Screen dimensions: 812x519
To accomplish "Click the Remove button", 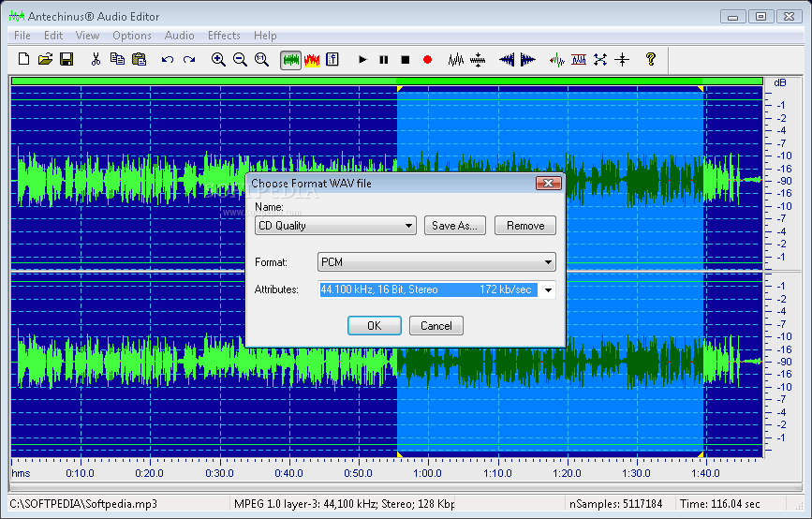I will pos(525,226).
